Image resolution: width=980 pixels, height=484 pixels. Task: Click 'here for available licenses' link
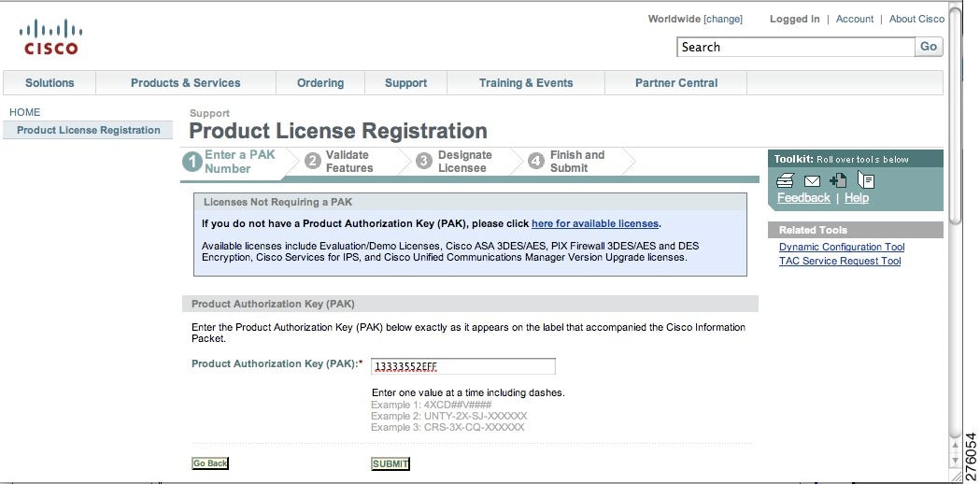(x=594, y=223)
